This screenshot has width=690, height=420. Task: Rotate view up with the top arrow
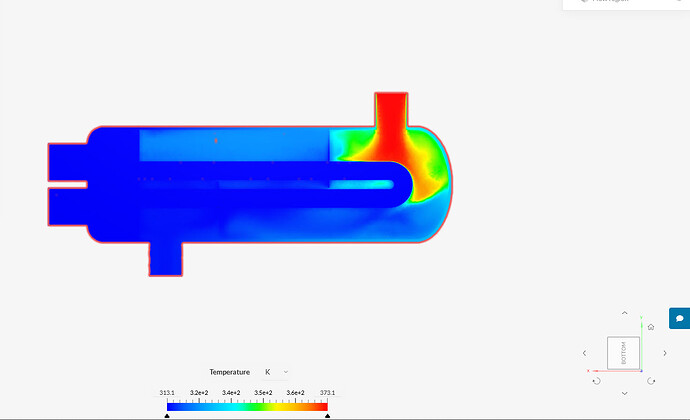624,313
